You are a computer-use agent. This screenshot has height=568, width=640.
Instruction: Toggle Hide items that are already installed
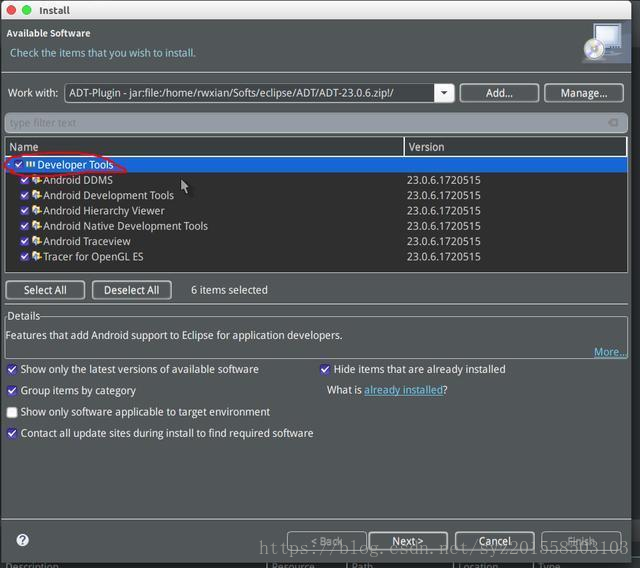[325, 370]
